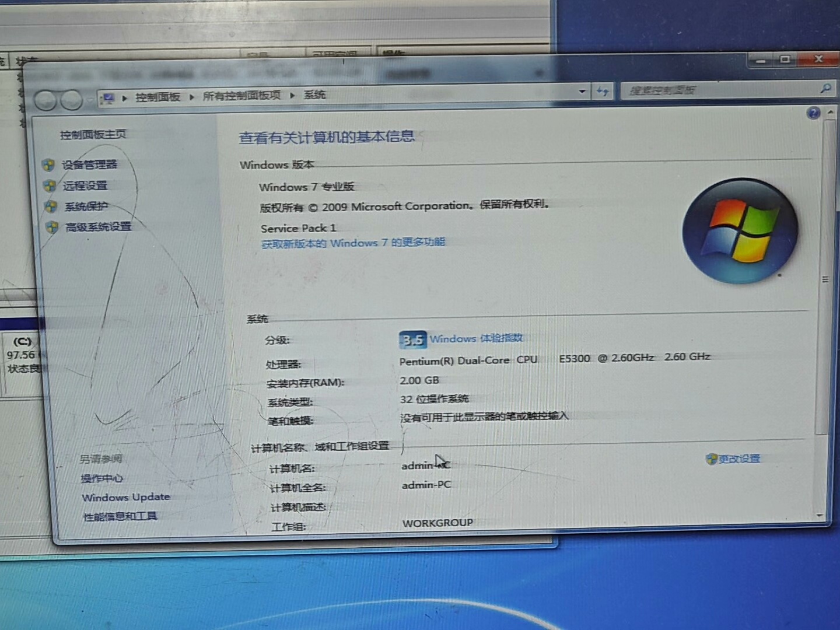
Task: Click the vertical scrollbar down arrow
Action: pyautogui.click(x=820, y=516)
